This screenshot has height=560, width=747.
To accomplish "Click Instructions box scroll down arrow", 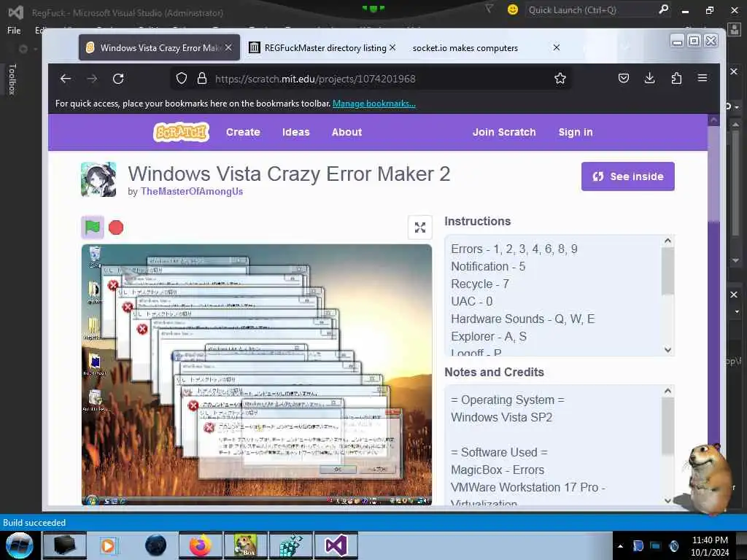I will tap(668, 350).
